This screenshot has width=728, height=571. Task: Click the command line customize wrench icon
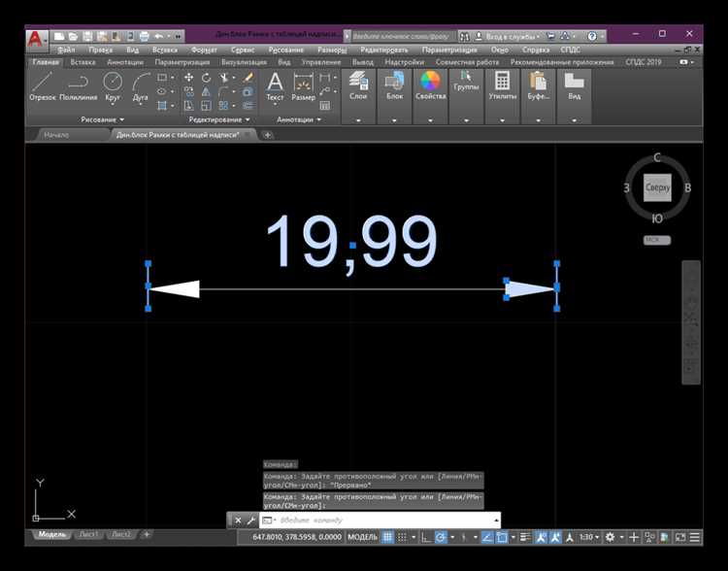tap(251, 521)
